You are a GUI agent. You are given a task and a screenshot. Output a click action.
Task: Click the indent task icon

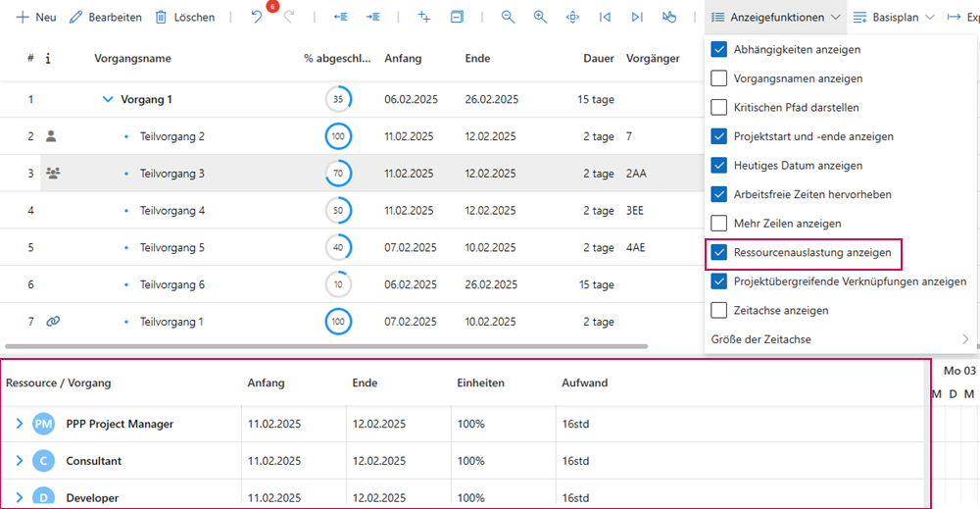coord(373,18)
